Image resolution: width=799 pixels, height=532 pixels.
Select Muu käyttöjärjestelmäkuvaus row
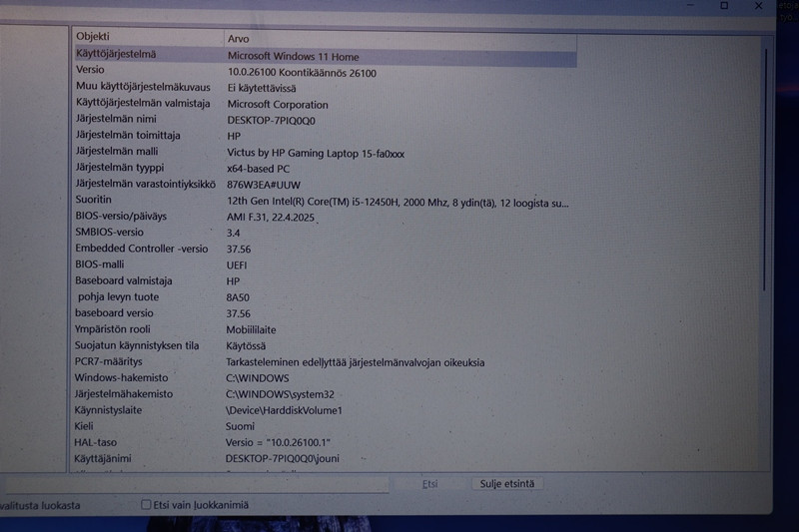pos(326,87)
